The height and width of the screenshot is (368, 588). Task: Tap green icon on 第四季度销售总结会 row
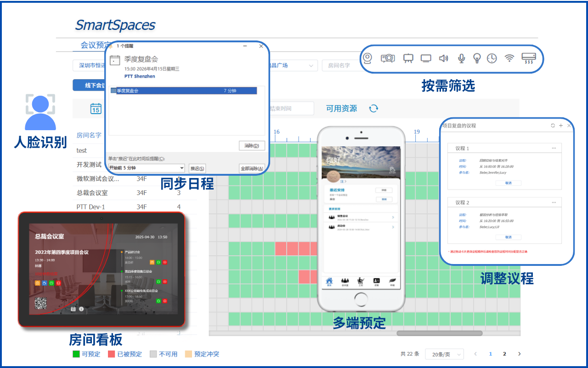click(158, 282)
